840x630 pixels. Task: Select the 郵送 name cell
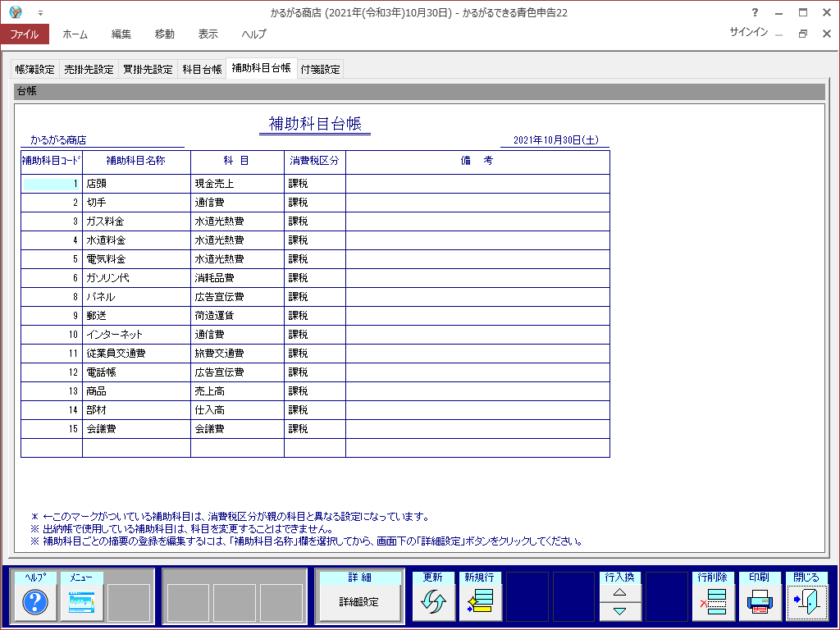pos(137,316)
